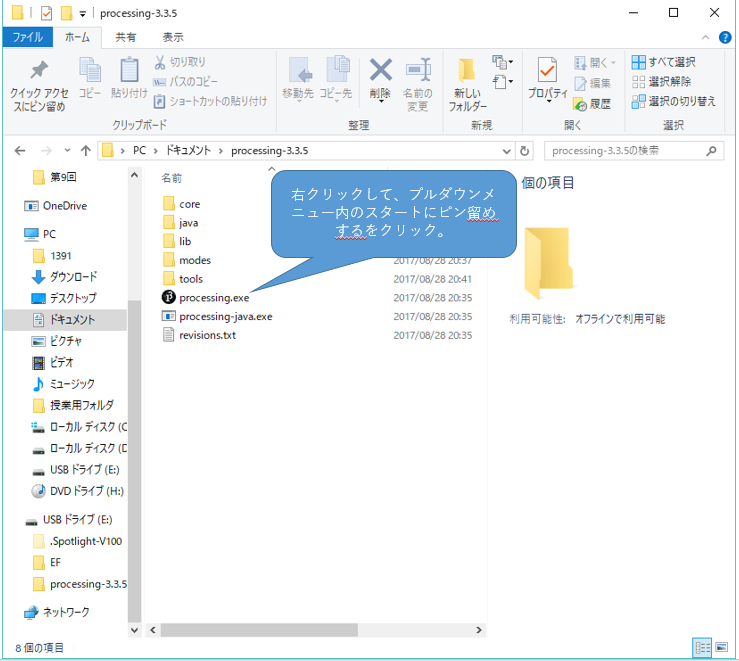Collapse the ribbon with chevron
The height and width of the screenshot is (661, 739).
pos(706,37)
